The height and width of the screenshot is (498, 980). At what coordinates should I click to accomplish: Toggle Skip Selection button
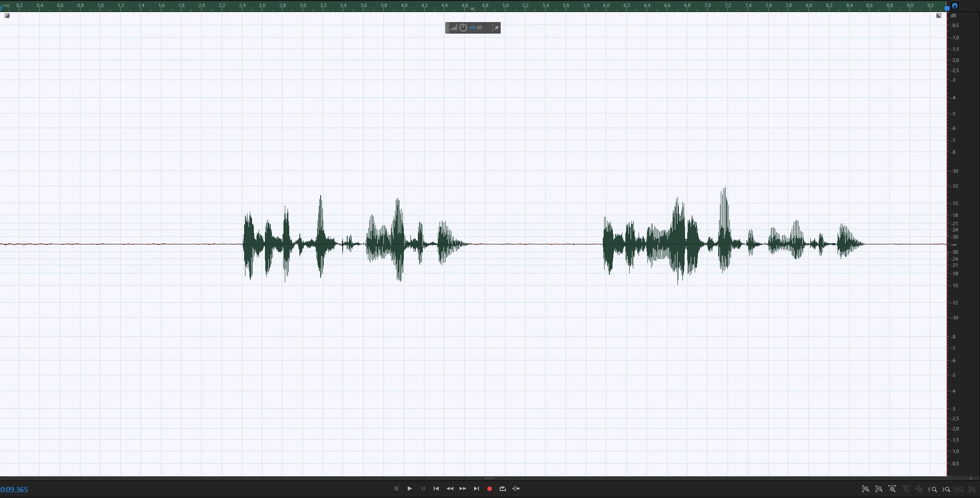(516, 489)
